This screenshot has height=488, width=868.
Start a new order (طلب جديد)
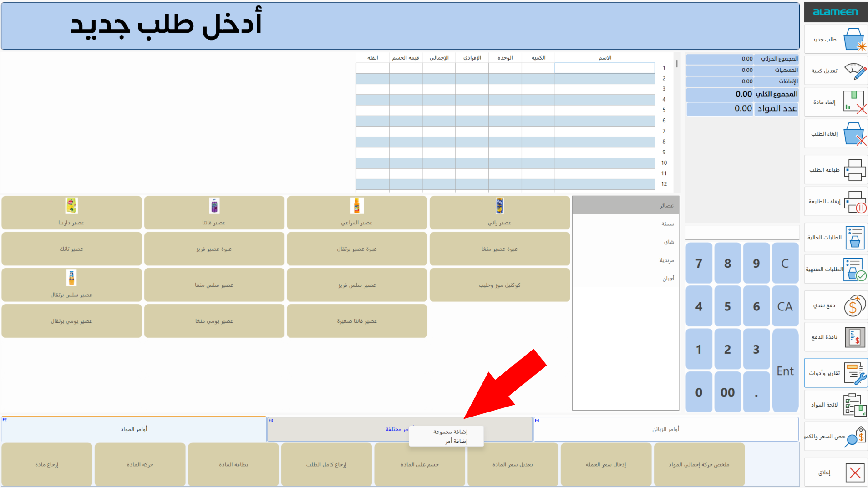tap(835, 39)
